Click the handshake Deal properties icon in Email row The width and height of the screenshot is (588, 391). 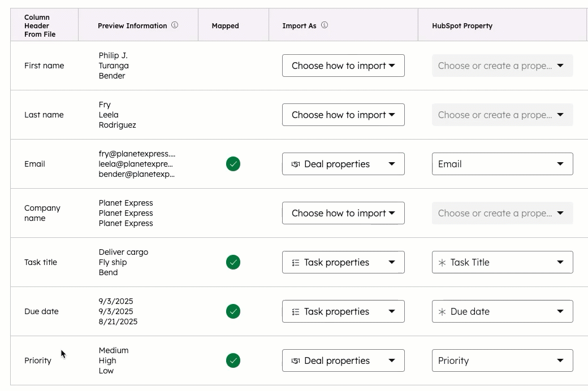click(296, 164)
